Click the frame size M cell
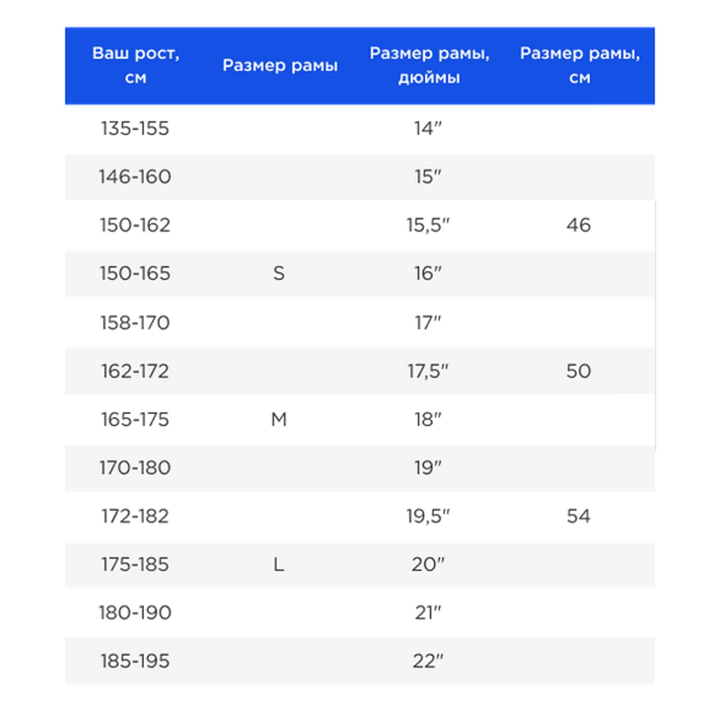This screenshot has height=728, width=728. 279,419
